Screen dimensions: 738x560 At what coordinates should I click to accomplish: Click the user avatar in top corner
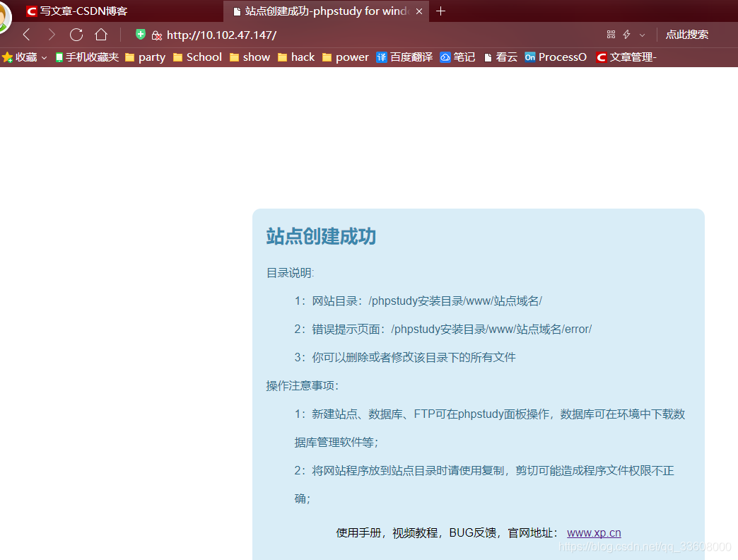click(x=5, y=17)
